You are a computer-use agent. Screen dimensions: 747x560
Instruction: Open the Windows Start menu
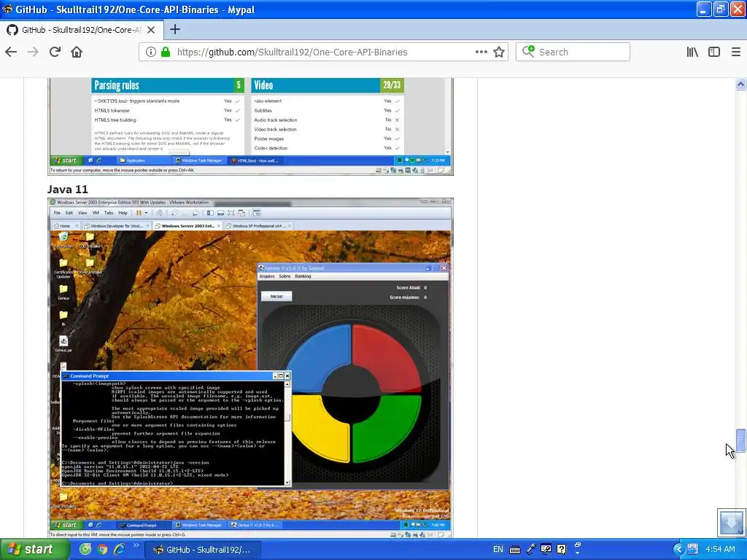(34, 549)
